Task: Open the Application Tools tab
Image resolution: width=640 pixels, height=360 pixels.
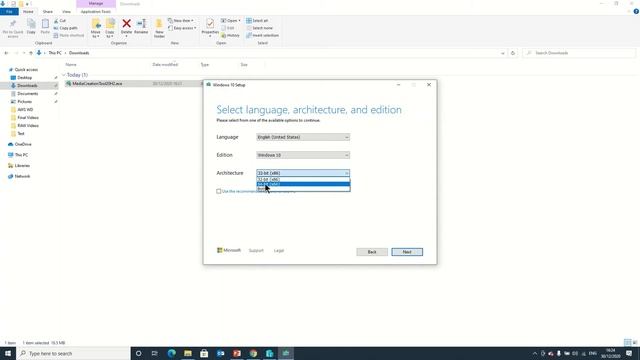Action: (x=96, y=12)
